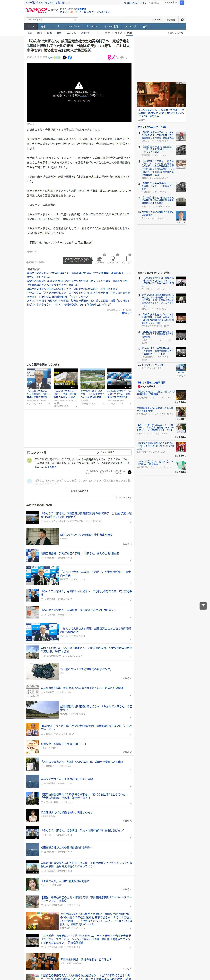
Task: Select the ランキング navigation tab
Action: (130, 27)
